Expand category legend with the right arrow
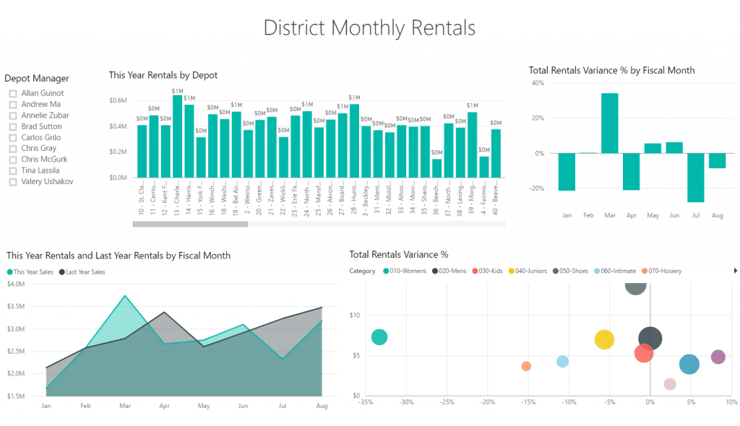The width and height of the screenshot is (740, 426). click(736, 271)
